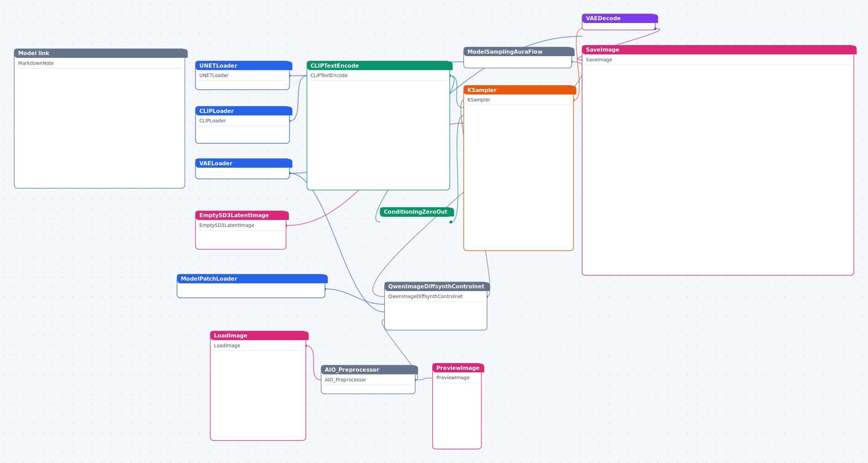The width and height of the screenshot is (868, 463).
Task: Select the SaveImage node title bar
Action: (719, 50)
